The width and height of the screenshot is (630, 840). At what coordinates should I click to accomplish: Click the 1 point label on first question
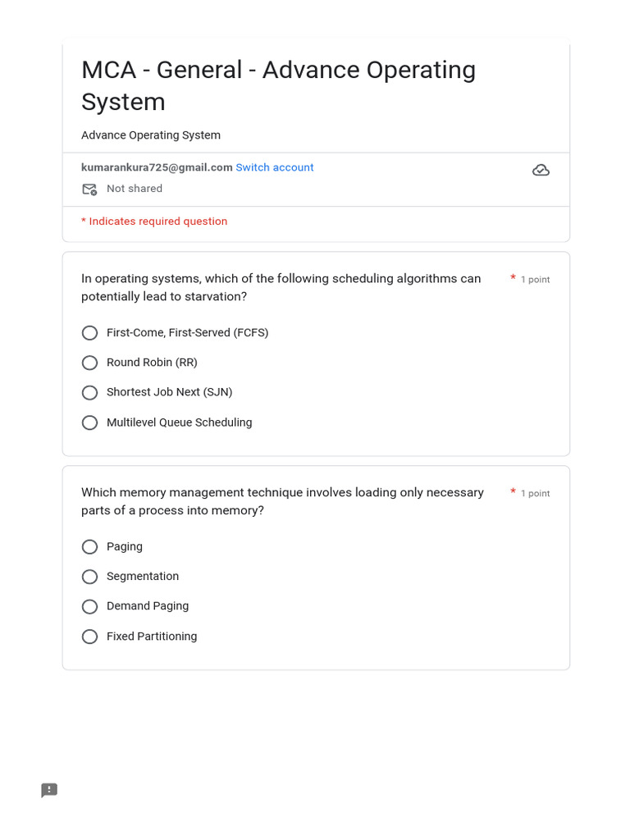(x=535, y=280)
